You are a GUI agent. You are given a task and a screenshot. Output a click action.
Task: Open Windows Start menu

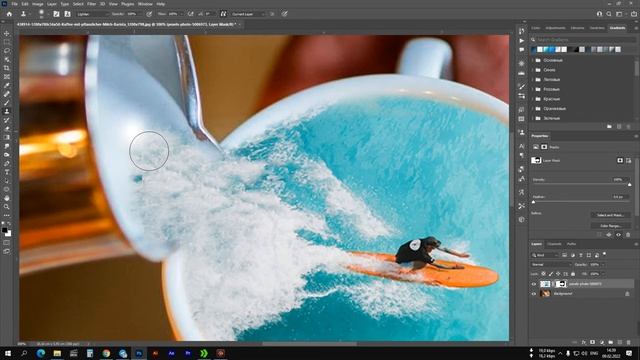click(x=8, y=353)
